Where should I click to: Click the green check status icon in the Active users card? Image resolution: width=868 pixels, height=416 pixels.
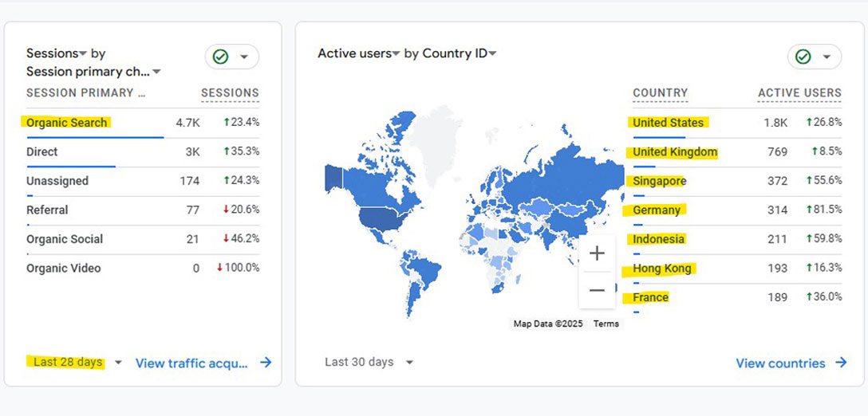(x=803, y=57)
